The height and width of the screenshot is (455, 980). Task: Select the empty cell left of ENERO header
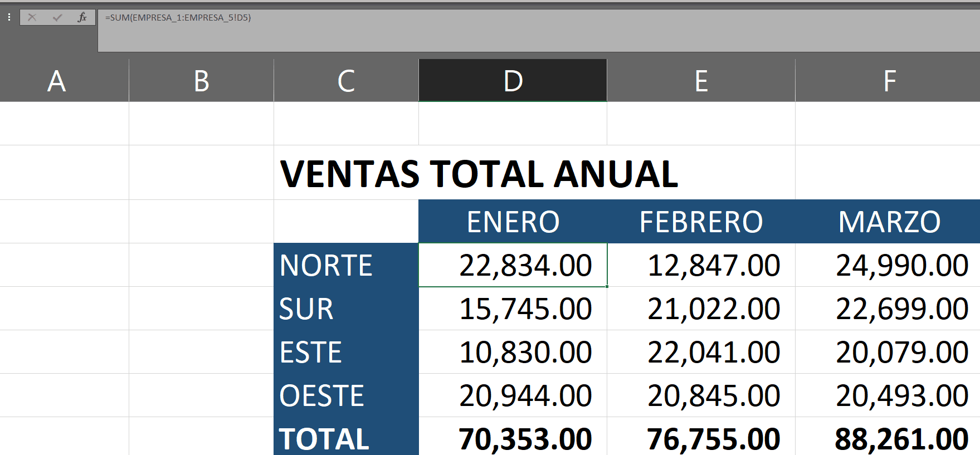346,222
